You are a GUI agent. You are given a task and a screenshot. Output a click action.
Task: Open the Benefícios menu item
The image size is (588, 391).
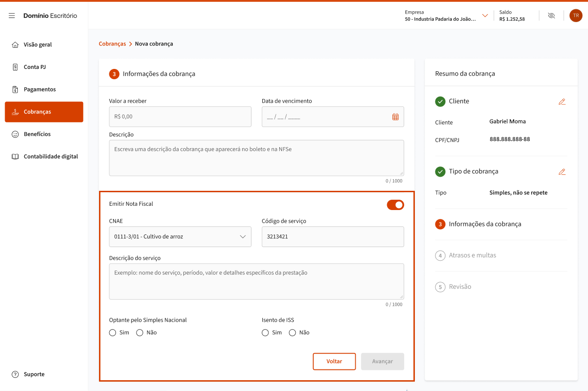pyautogui.click(x=37, y=134)
